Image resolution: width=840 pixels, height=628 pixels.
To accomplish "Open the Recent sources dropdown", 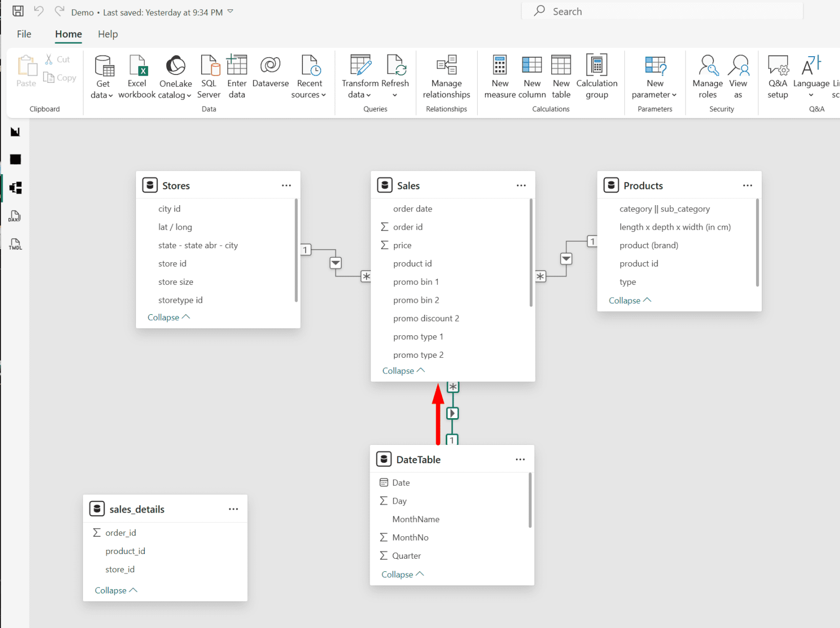I will 309,95.
